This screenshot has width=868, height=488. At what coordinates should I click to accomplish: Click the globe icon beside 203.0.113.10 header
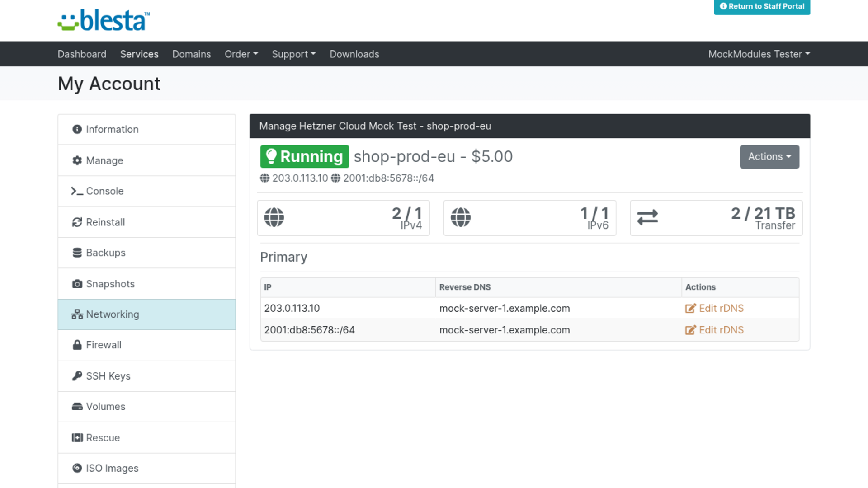pyautogui.click(x=265, y=178)
